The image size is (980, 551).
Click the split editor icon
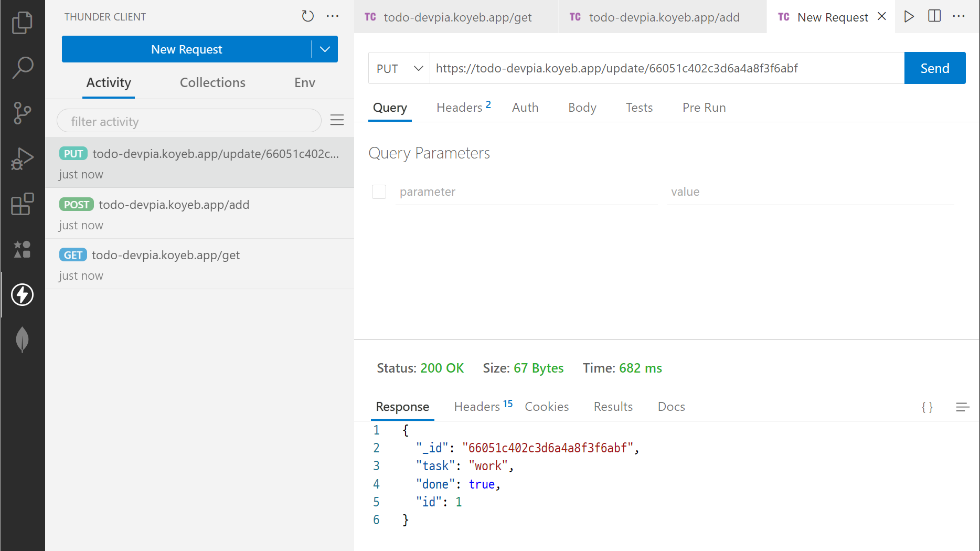tap(934, 16)
